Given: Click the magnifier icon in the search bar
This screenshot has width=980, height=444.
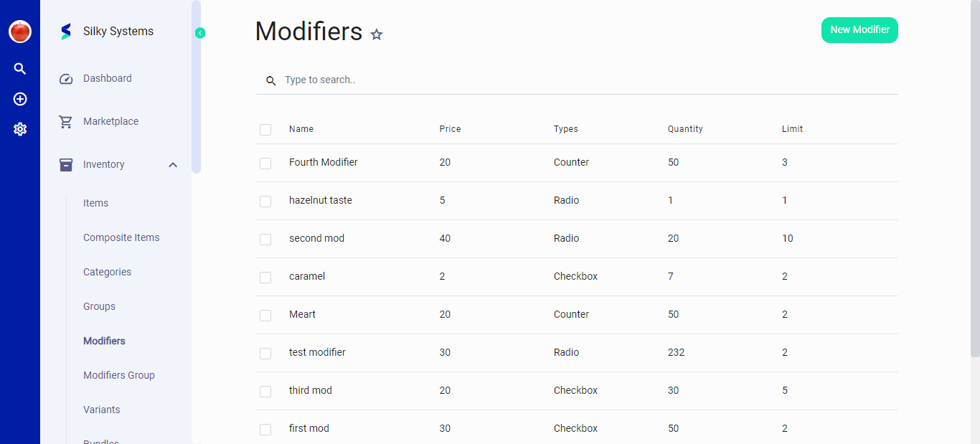Looking at the screenshot, I should (x=270, y=80).
